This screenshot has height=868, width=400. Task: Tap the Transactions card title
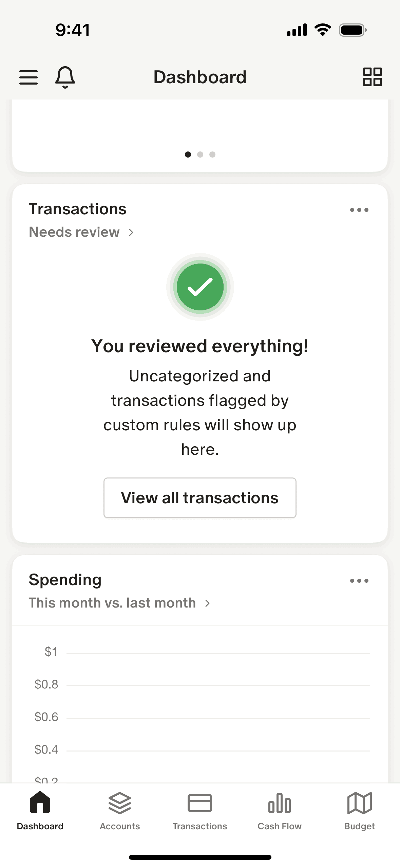coord(78,209)
